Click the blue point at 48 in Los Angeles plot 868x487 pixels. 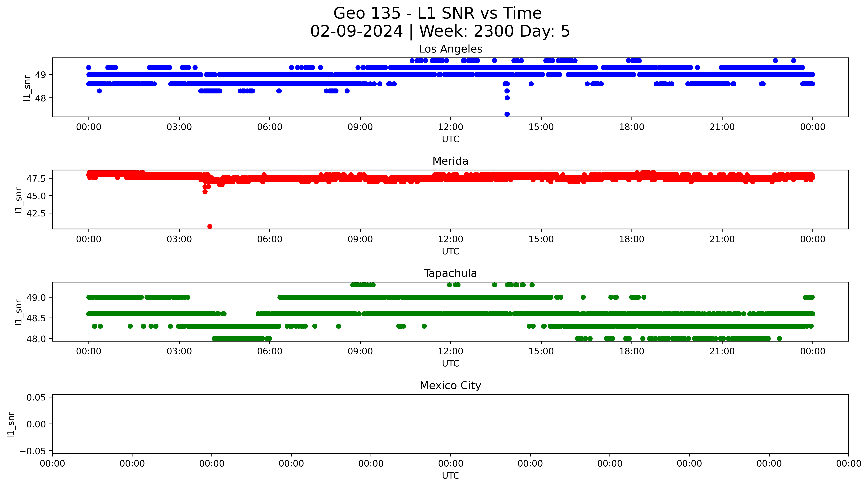pos(507,98)
